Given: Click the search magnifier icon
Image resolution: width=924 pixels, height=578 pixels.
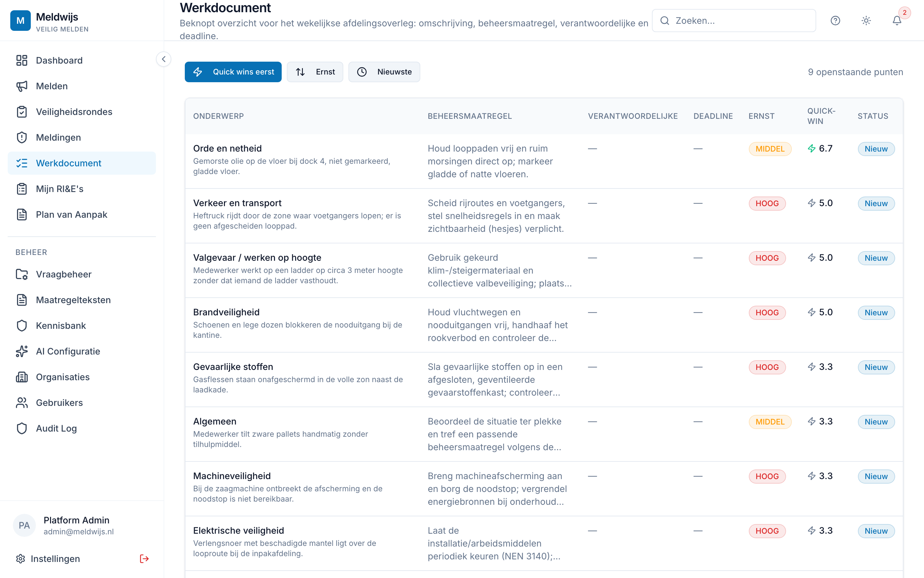Looking at the screenshot, I should (665, 21).
